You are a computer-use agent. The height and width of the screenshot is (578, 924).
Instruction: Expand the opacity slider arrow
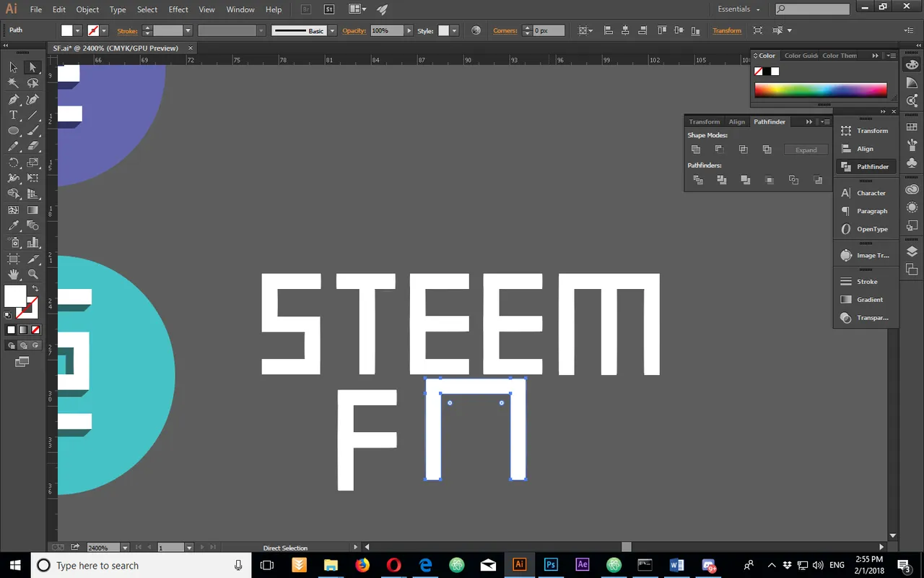(409, 31)
